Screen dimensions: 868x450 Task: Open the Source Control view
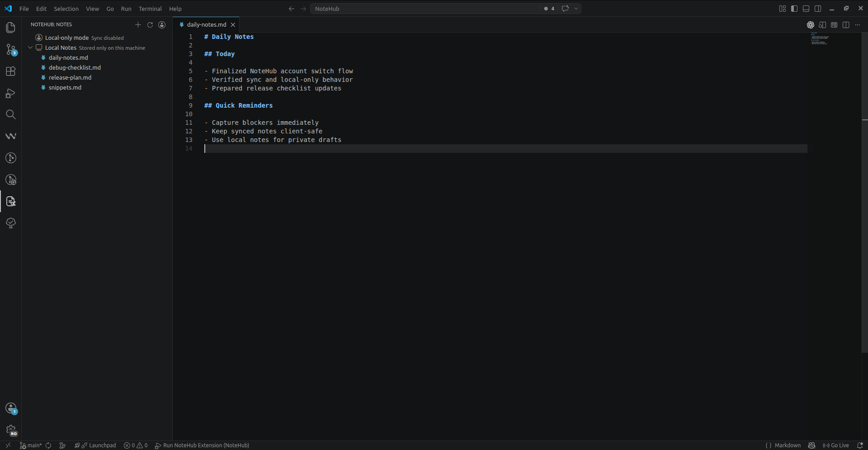pyautogui.click(x=11, y=49)
